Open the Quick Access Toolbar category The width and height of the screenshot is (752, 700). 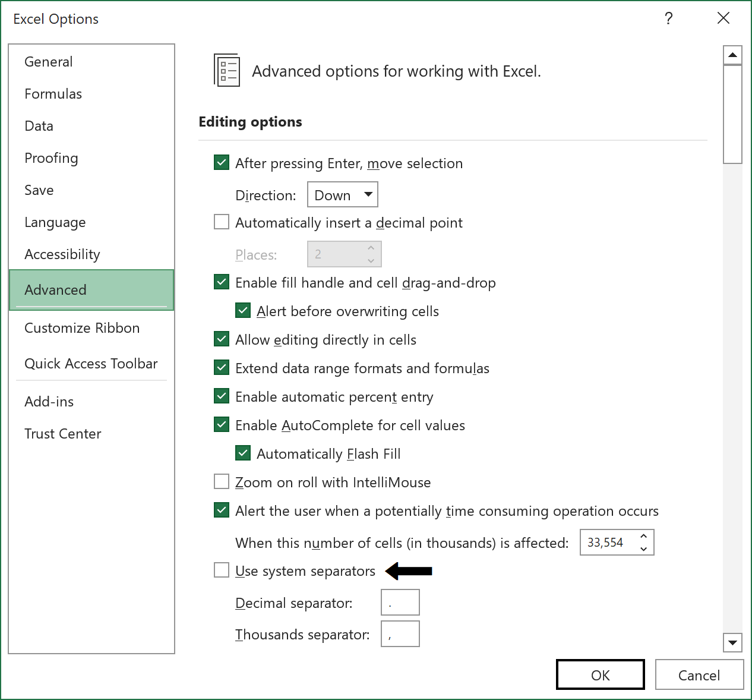pyautogui.click(x=91, y=364)
